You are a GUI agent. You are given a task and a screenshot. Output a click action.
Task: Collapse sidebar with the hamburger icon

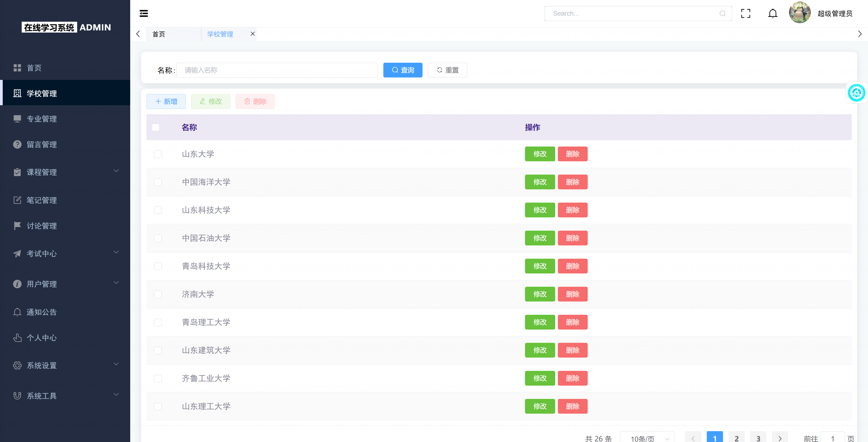(x=143, y=14)
